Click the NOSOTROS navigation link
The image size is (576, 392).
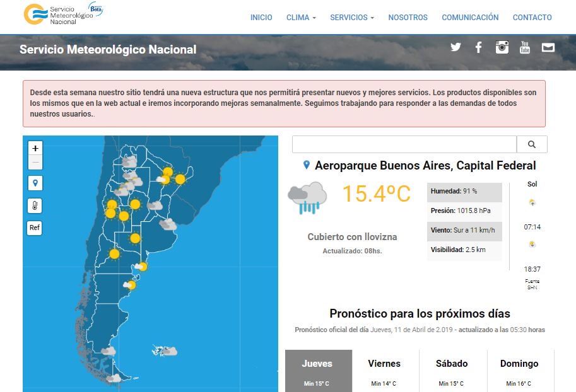coord(408,18)
